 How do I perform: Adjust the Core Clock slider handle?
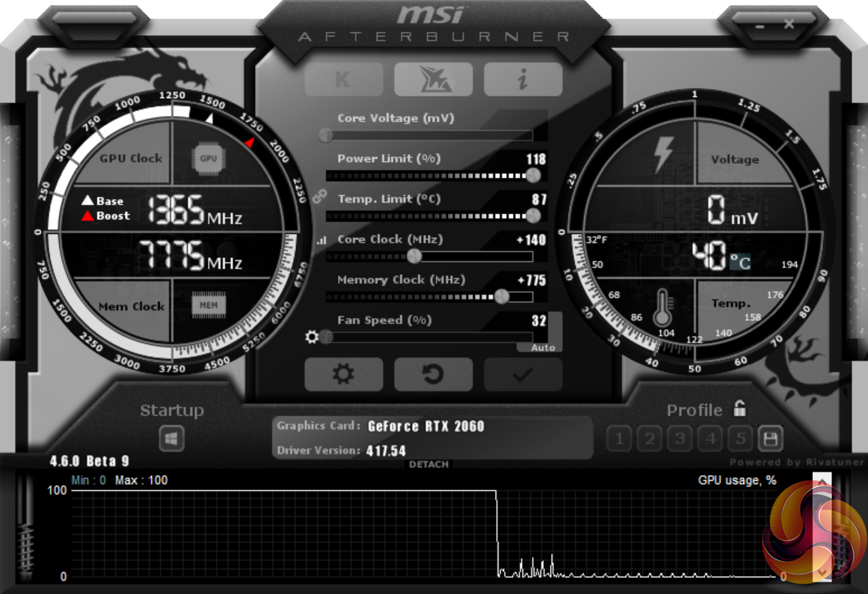(414, 256)
